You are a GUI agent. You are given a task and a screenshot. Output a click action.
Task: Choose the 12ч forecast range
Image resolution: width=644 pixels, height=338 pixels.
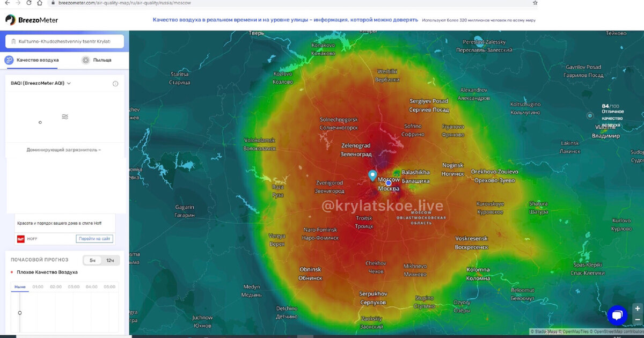110,260
